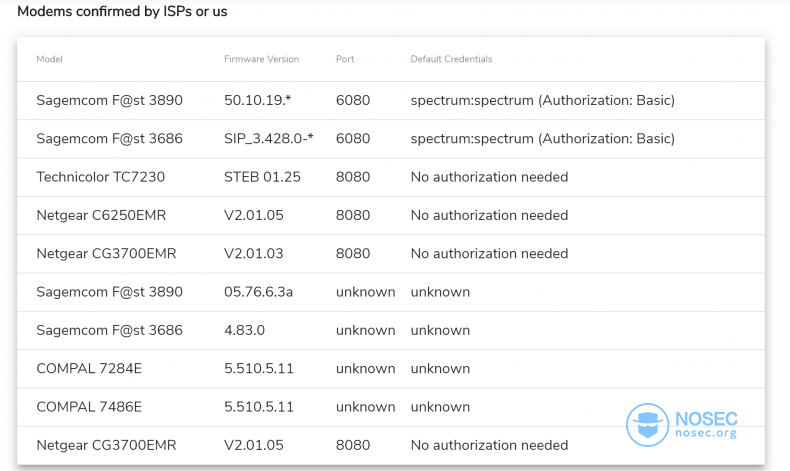Select the Model column header
790x471 pixels.
[x=49, y=59]
